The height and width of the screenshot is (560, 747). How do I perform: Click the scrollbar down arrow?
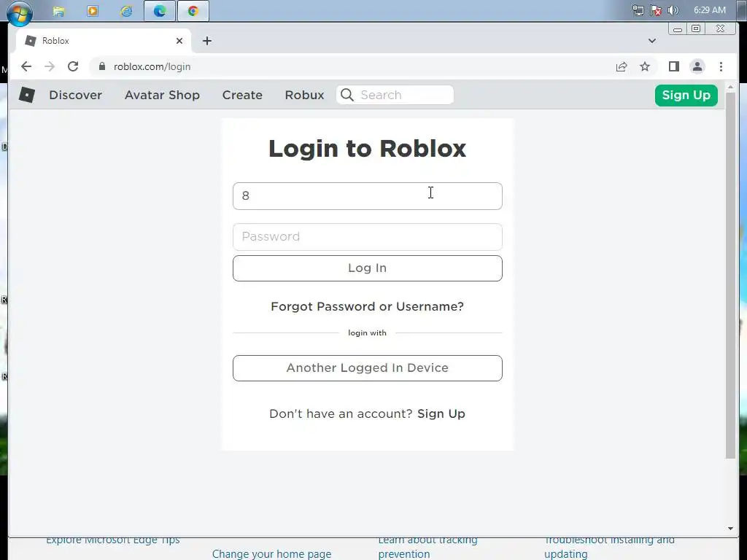730,529
